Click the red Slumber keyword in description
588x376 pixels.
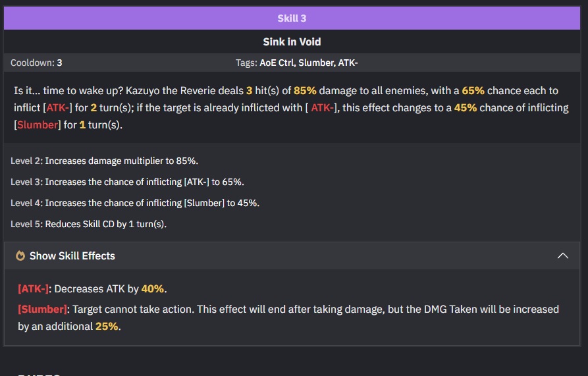coord(37,125)
